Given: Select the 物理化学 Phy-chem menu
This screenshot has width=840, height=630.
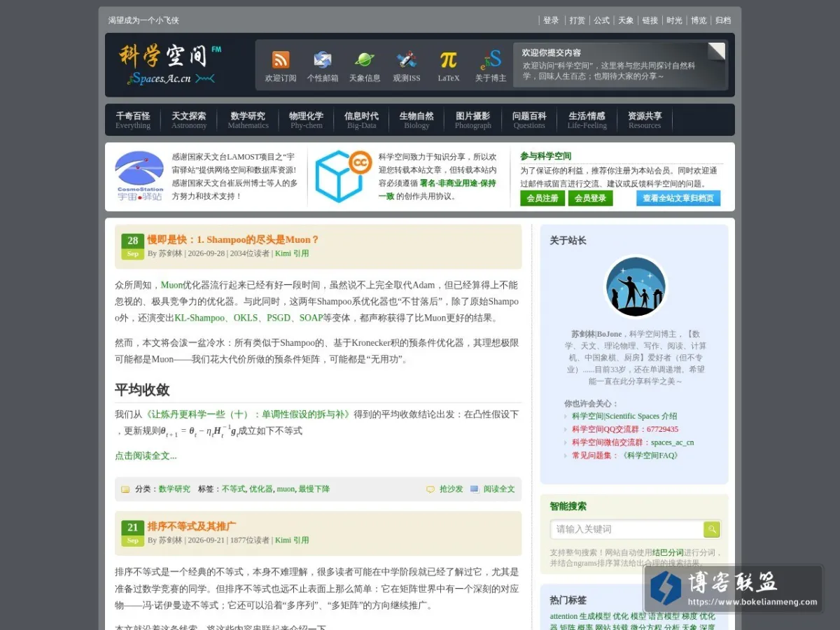Looking at the screenshot, I should [307, 120].
